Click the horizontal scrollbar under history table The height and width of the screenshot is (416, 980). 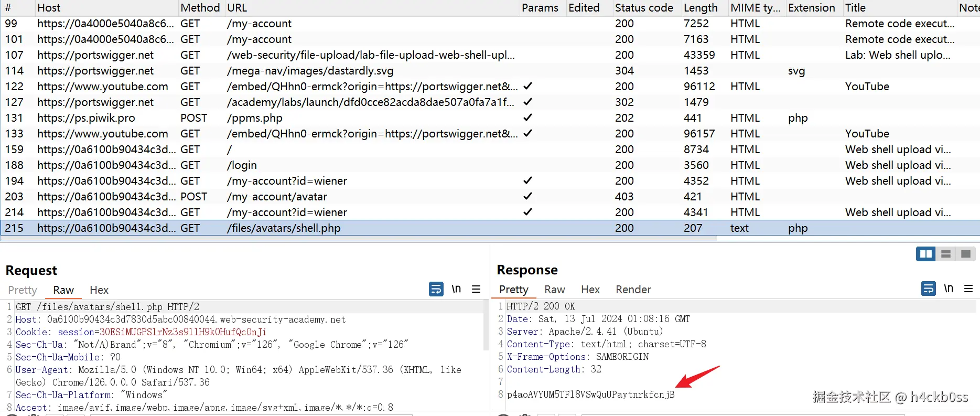pyautogui.click(x=358, y=239)
